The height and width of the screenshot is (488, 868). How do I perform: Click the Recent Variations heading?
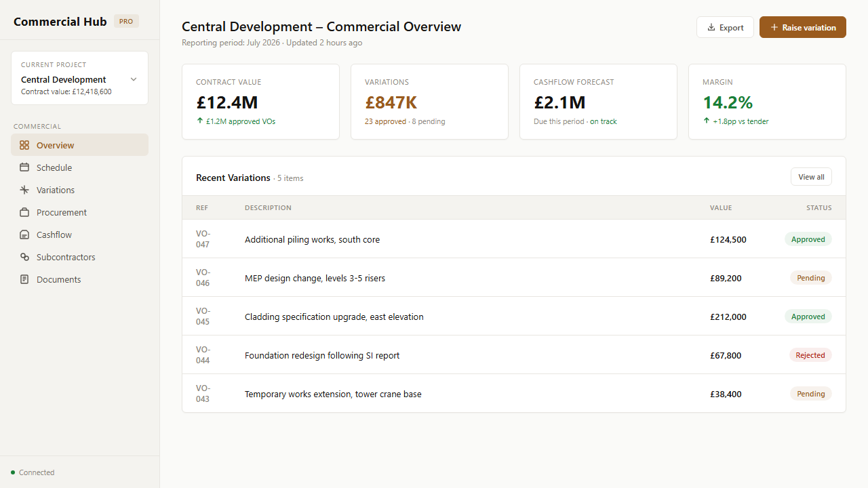(x=233, y=178)
